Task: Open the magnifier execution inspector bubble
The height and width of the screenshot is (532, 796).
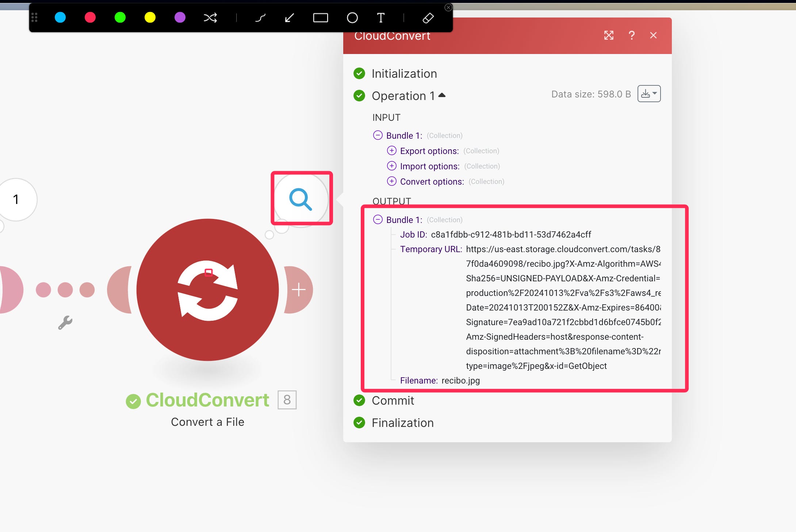Action: [x=301, y=199]
